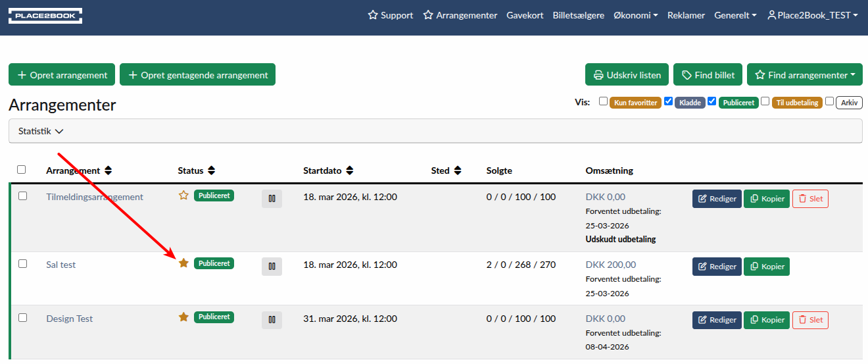Open Billetsælgere from top menu

(579, 15)
